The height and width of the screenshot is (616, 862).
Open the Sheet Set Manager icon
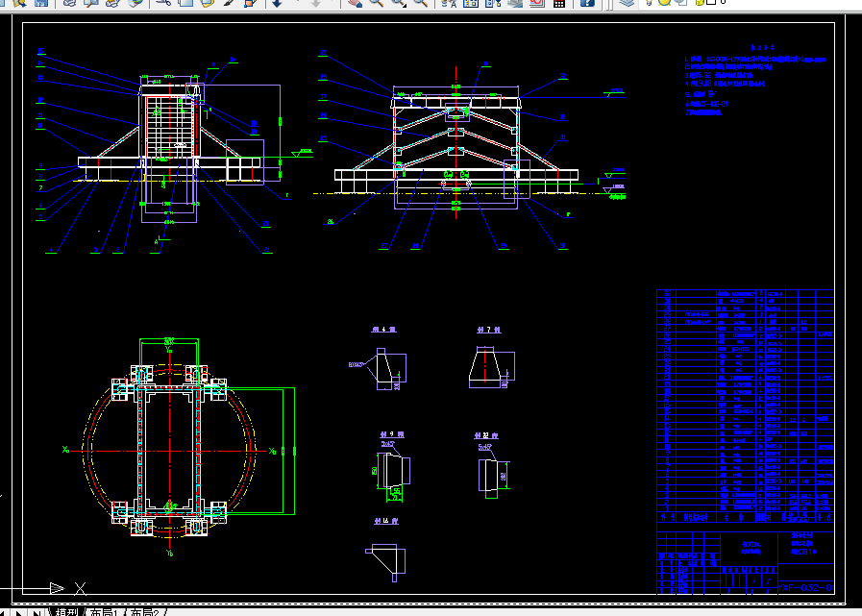[x=515, y=3]
